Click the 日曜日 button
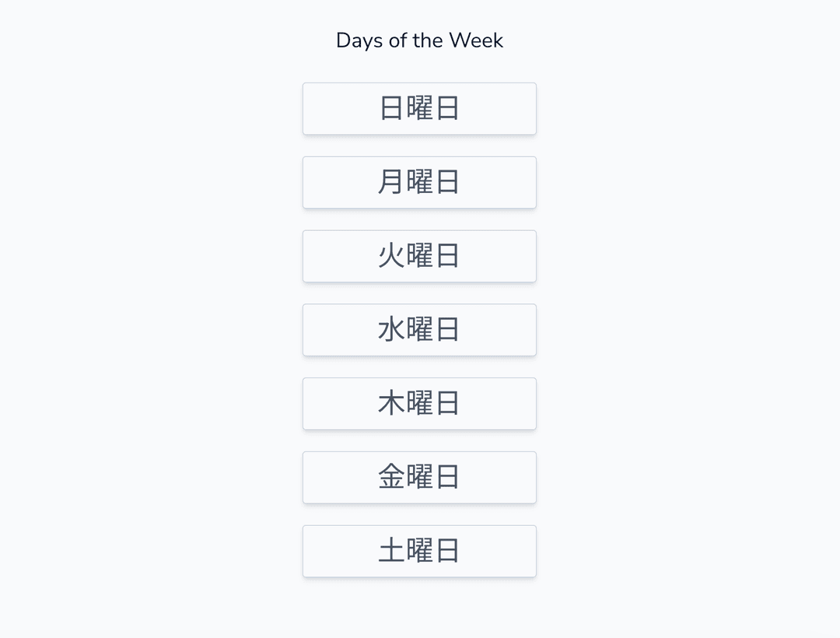 [x=419, y=109]
